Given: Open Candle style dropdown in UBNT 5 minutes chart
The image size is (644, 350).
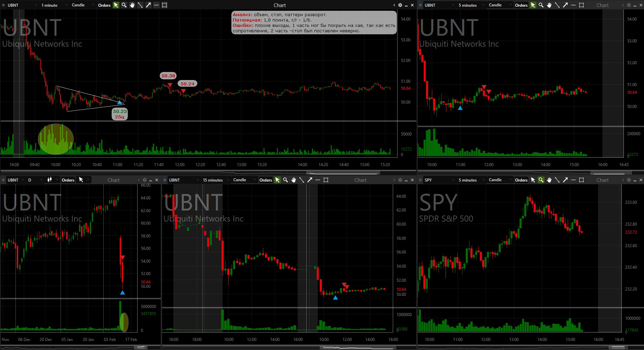Looking at the screenshot, I should click(500, 5).
